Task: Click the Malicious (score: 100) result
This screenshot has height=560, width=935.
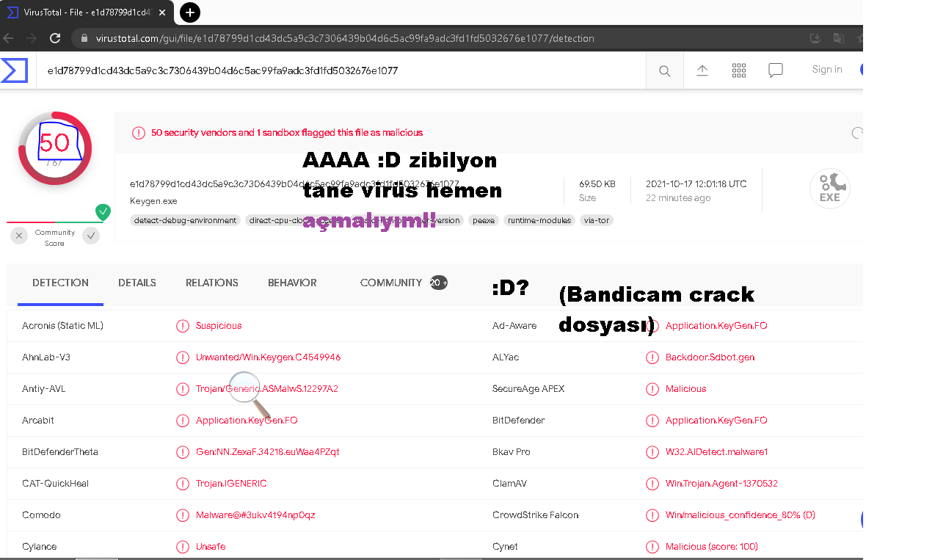Action: coord(712,547)
